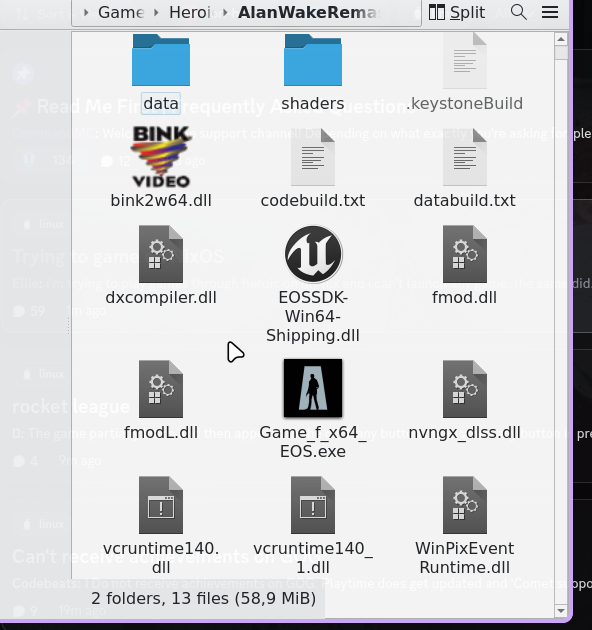Select the databuild.txt file icon
Image resolution: width=592 pixels, height=630 pixels.
(x=465, y=157)
